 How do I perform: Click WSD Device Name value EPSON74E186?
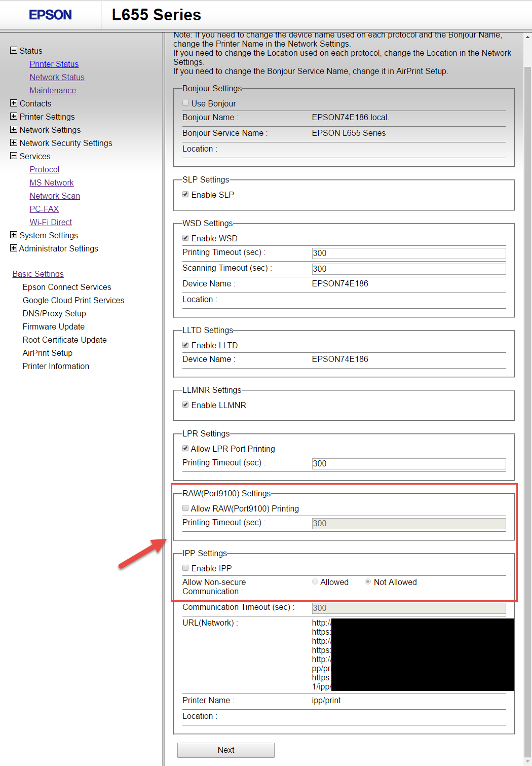pyautogui.click(x=340, y=283)
